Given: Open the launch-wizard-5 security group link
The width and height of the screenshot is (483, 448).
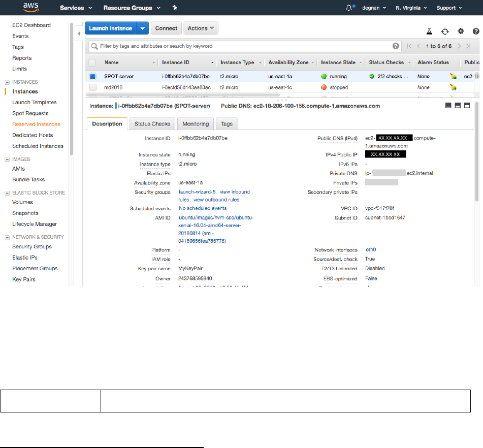Looking at the screenshot, I should [x=197, y=191].
